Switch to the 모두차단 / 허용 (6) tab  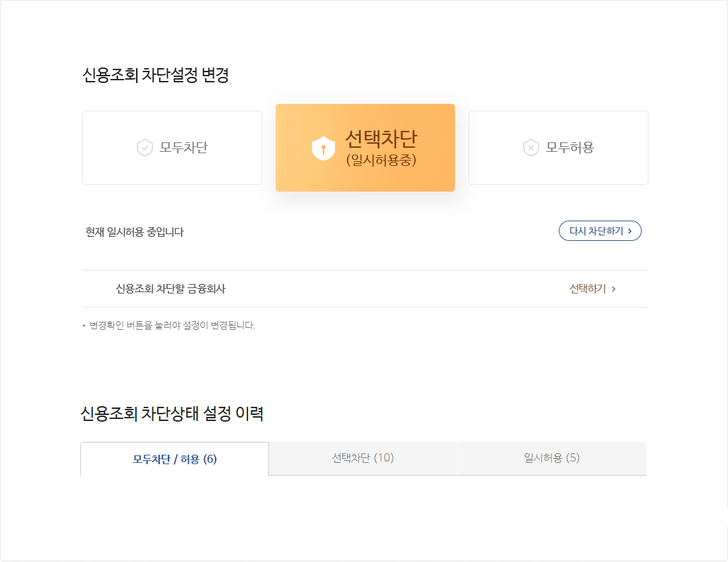click(x=175, y=459)
